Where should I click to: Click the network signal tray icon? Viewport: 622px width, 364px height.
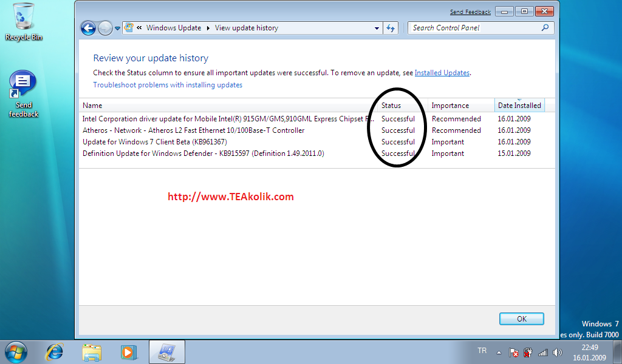[x=542, y=352]
